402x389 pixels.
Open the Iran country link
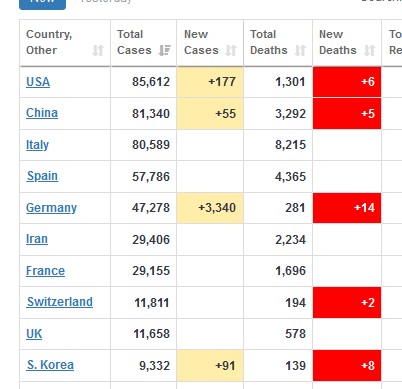37,239
